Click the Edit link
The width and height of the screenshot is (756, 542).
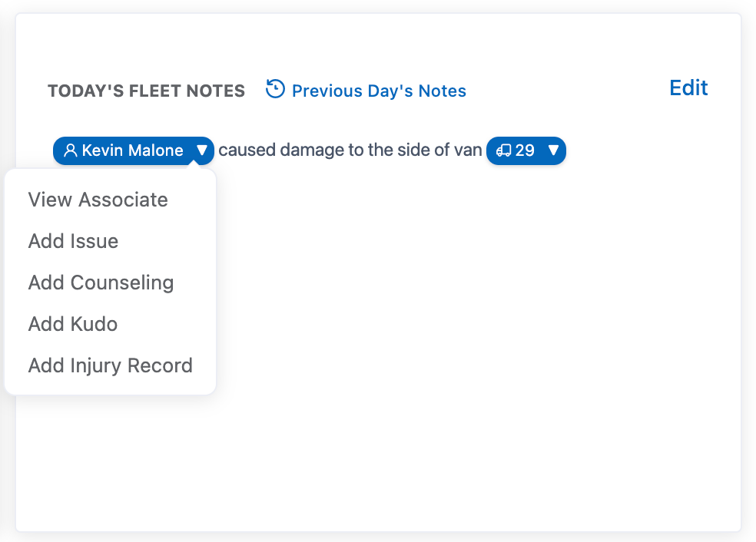click(688, 88)
